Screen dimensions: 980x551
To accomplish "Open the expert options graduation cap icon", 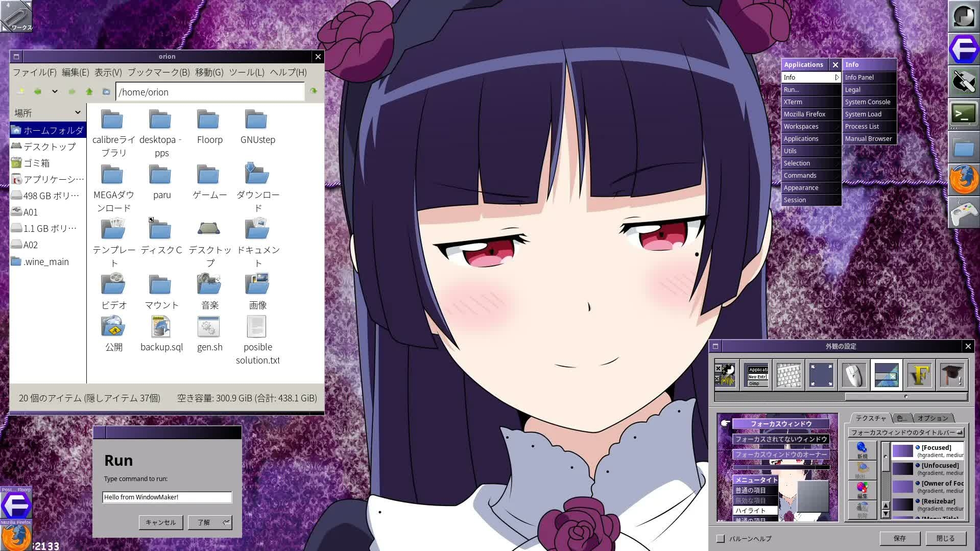I will (x=951, y=375).
